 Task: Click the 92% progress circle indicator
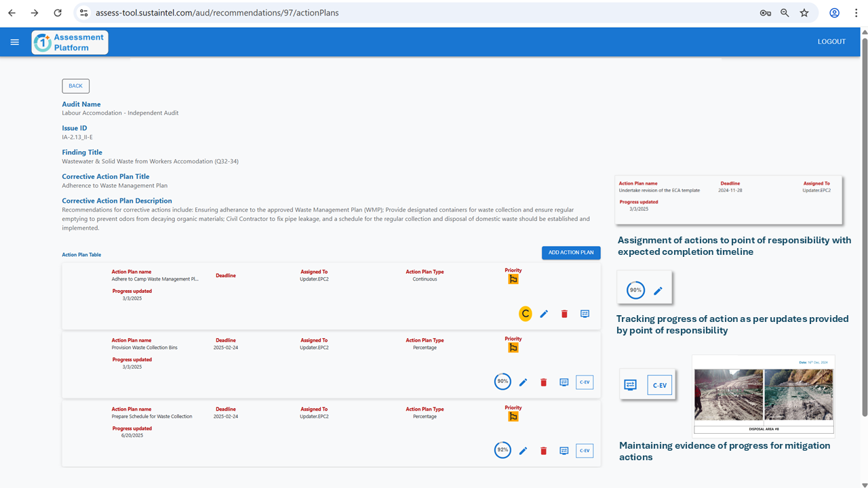pyautogui.click(x=502, y=450)
